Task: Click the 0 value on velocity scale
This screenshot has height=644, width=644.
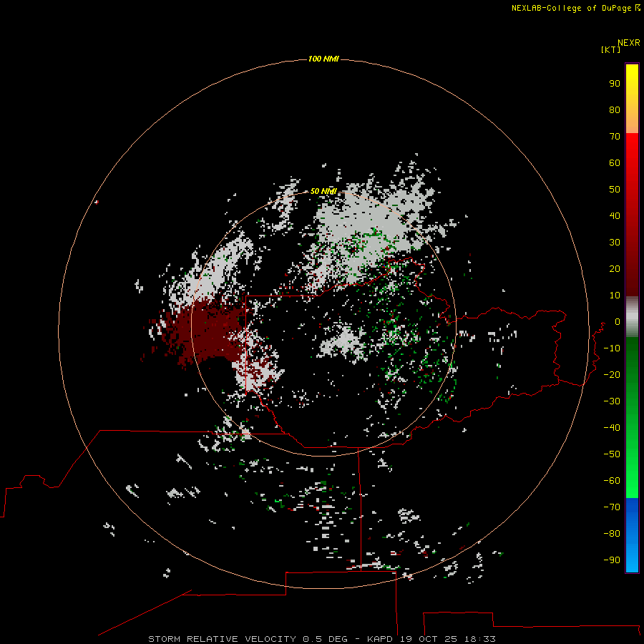Action: [x=618, y=322]
